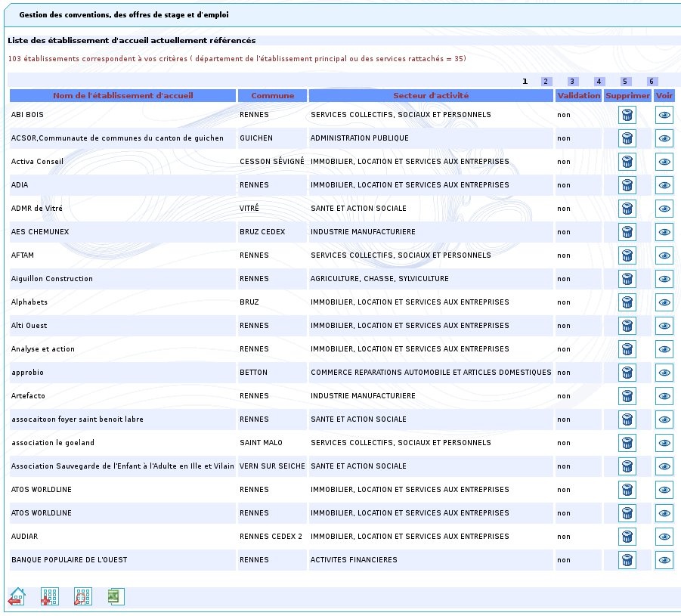
Task: Click eye icon for Aiguillon Construction
Action: coord(664,279)
